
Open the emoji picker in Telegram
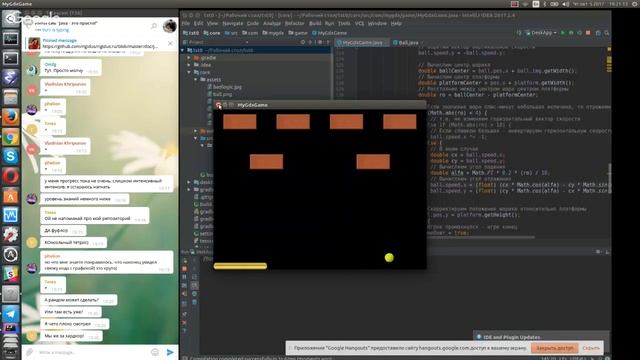click(x=155, y=352)
